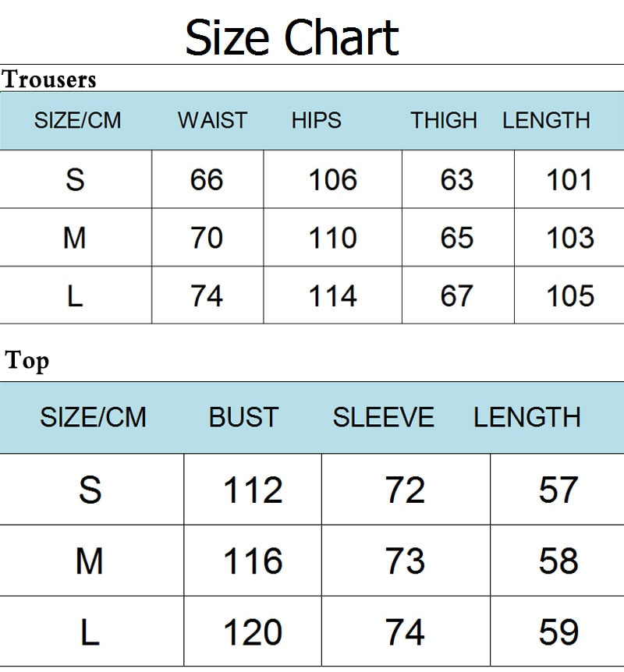Click bust value 120 for size L

(x=253, y=632)
